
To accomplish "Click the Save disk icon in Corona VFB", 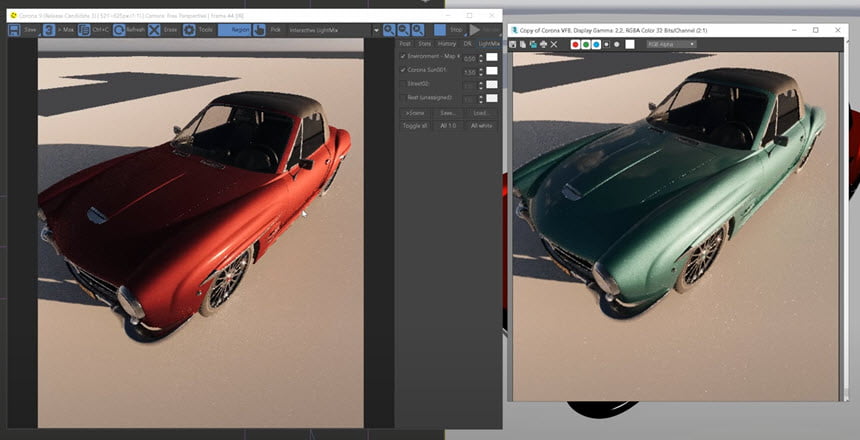I will point(14,30).
